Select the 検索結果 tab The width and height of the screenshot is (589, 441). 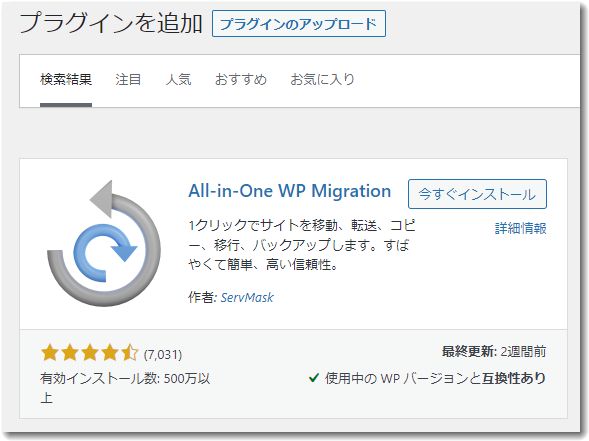66,80
